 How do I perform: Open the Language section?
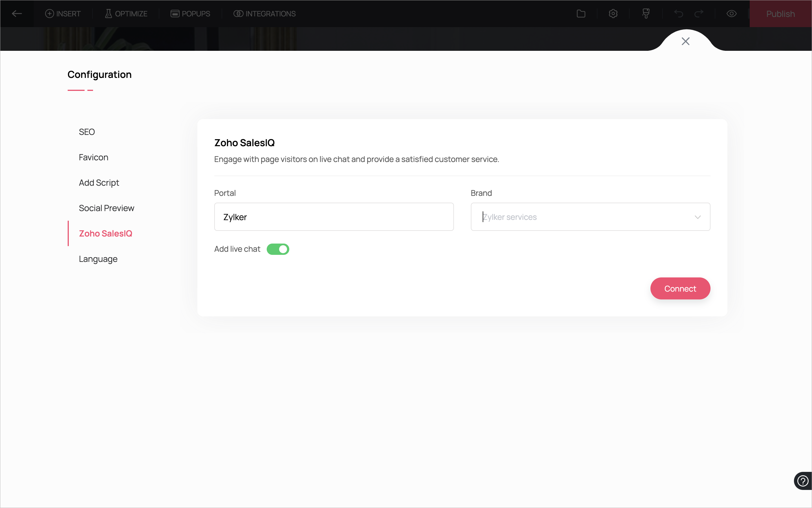point(98,259)
